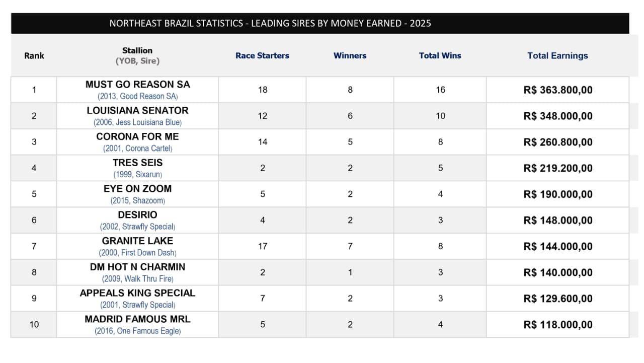The height and width of the screenshot is (363, 644).
Task: Click the Stallion column header
Action: [137, 50]
